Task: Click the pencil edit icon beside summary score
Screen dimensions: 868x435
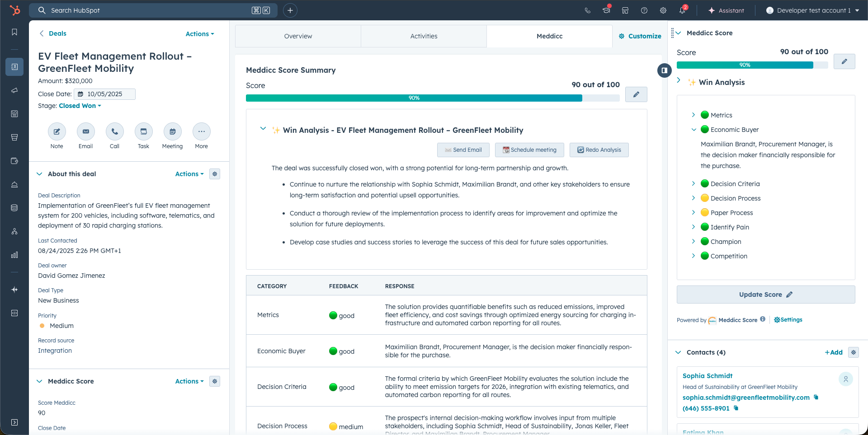Action: (x=636, y=94)
